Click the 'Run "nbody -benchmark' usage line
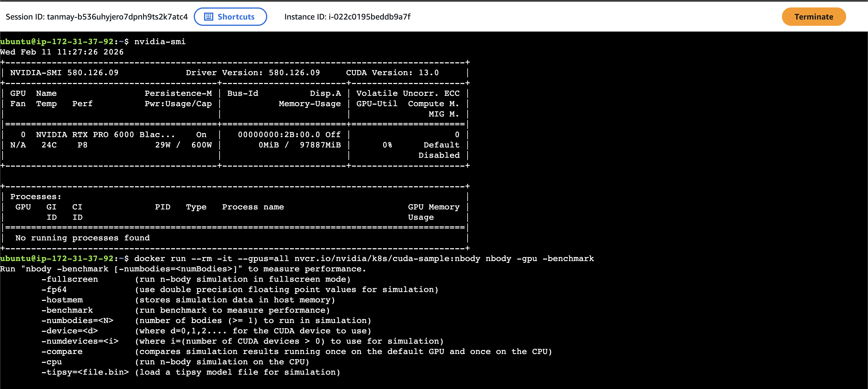Image resolution: width=868 pixels, height=389 pixels. (183, 269)
